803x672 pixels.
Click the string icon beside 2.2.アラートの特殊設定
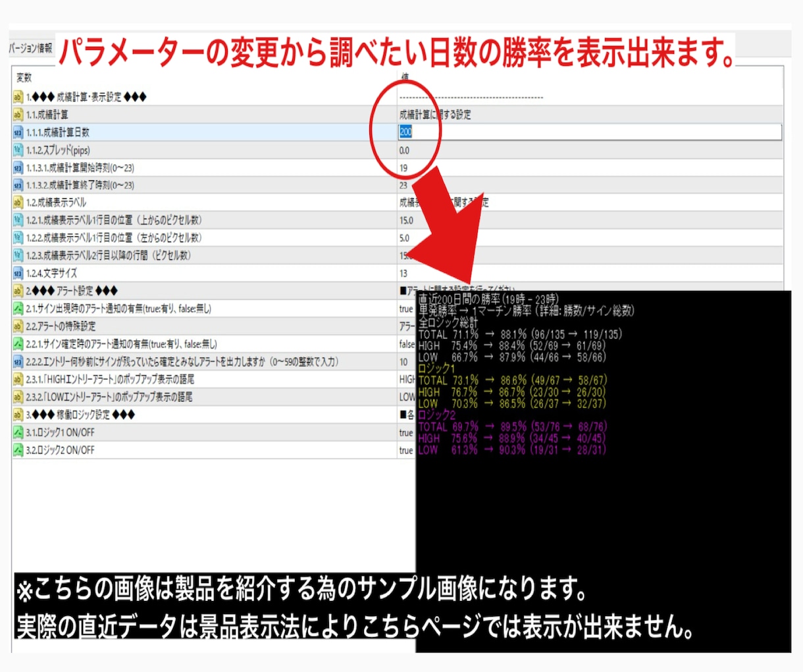[18, 326]
